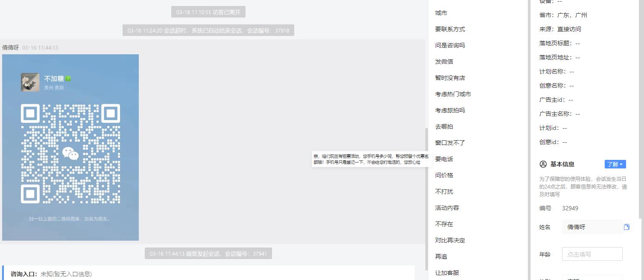The width and height of the screenshot is (644, 280).
Task: Click the chat area vertical scrollbar
Action: 426,199
